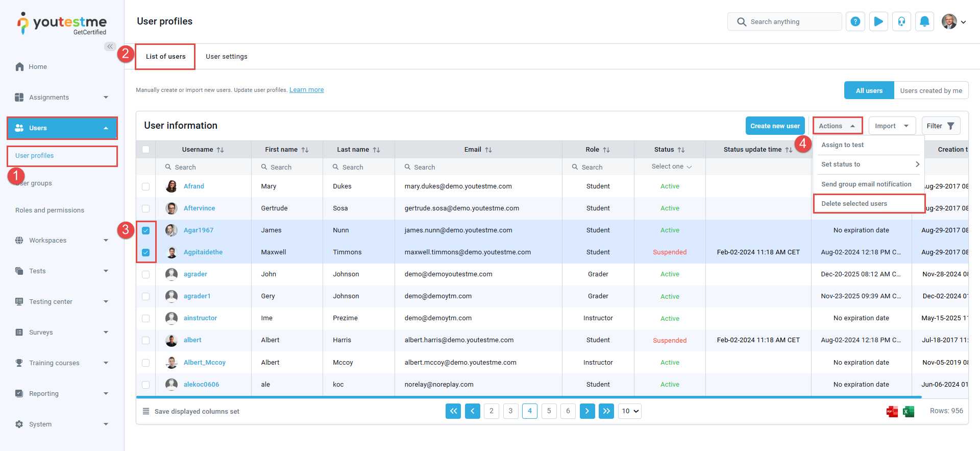
Task: Switch to the User settings tab
Action: click(x=226, y=57)
